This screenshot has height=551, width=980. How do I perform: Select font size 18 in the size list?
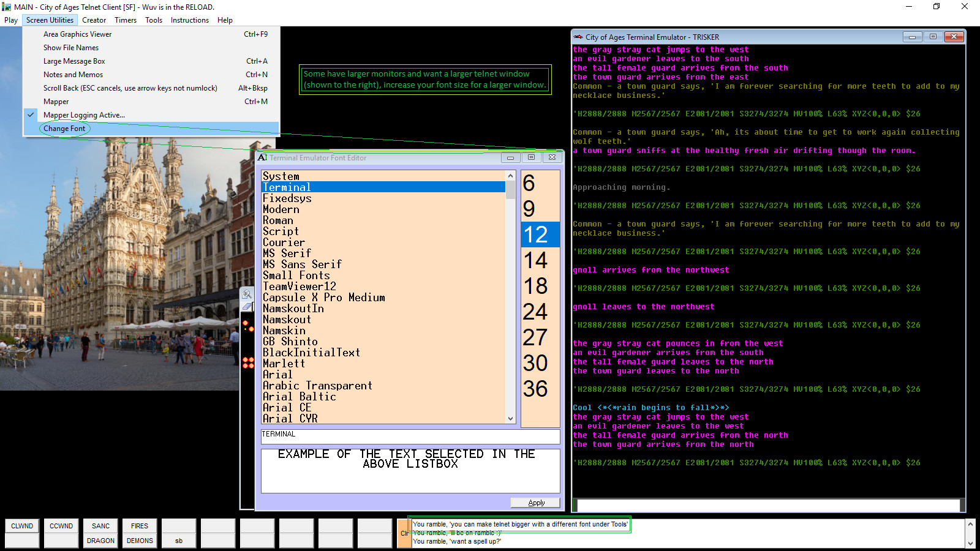coord(537,286)
